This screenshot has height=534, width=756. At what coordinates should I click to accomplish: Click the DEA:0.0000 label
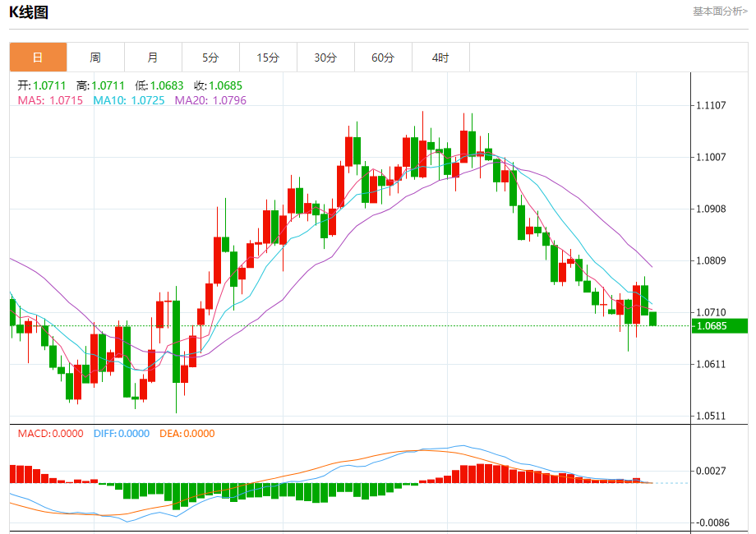(187, 433)
